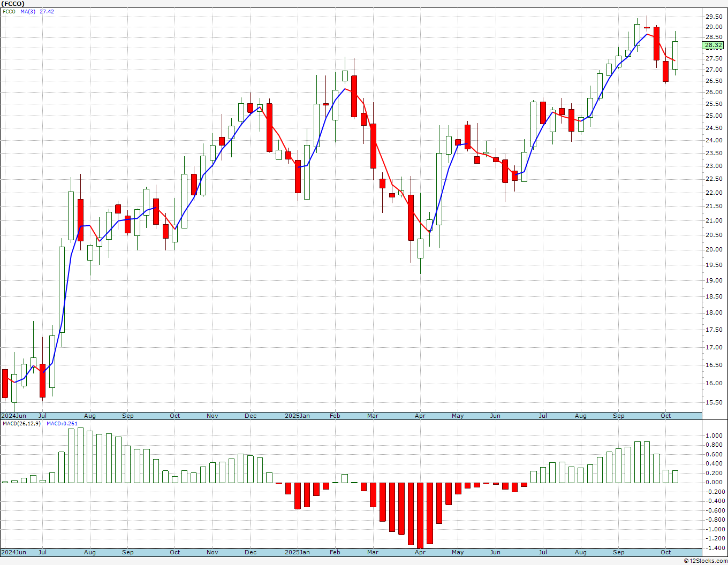The width and height of the screenshot is (728, 565).
Task: Click the 21.00 price axis label
Action: pyautogui.click(x=714, y=220)
